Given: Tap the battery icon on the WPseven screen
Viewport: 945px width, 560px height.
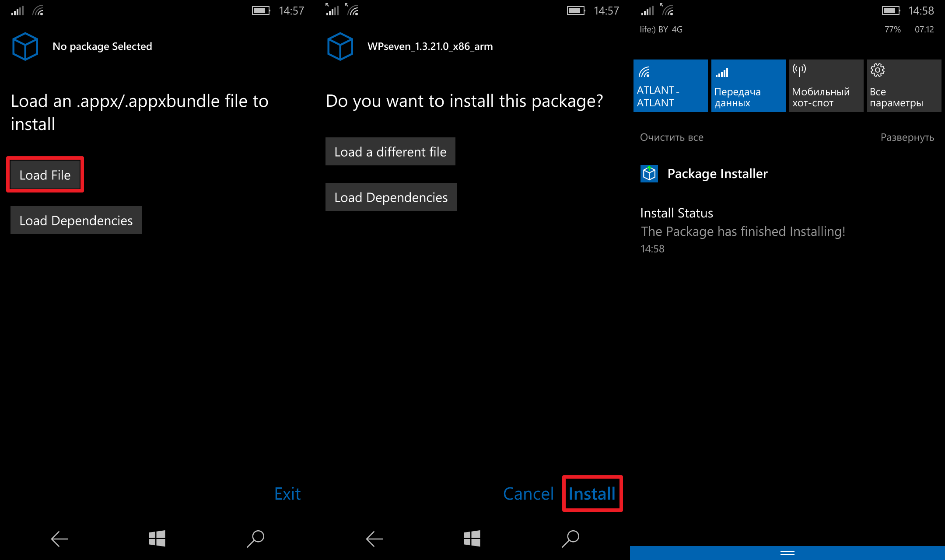Looking at the screenshot, I should point(576,10).
